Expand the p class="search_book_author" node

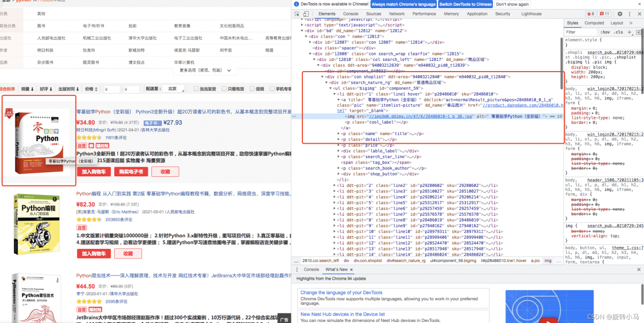pos(339,168)
